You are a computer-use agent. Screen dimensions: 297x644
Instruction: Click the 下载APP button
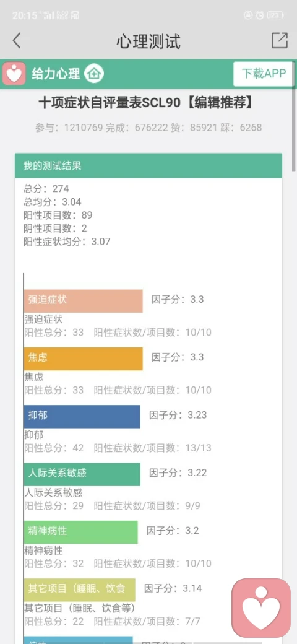tap(264, 74)
